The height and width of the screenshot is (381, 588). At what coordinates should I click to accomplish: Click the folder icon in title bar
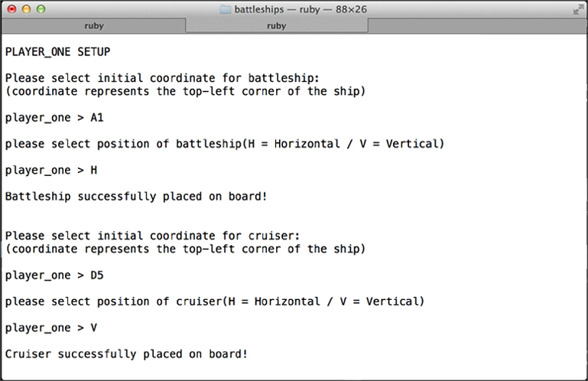pyautogui.click(x=225, y=9)
